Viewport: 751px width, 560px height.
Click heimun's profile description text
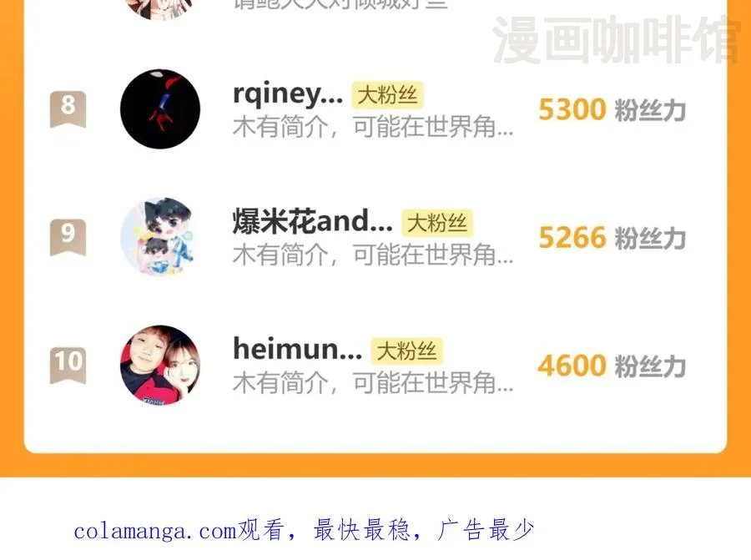(x=373, y=383)
